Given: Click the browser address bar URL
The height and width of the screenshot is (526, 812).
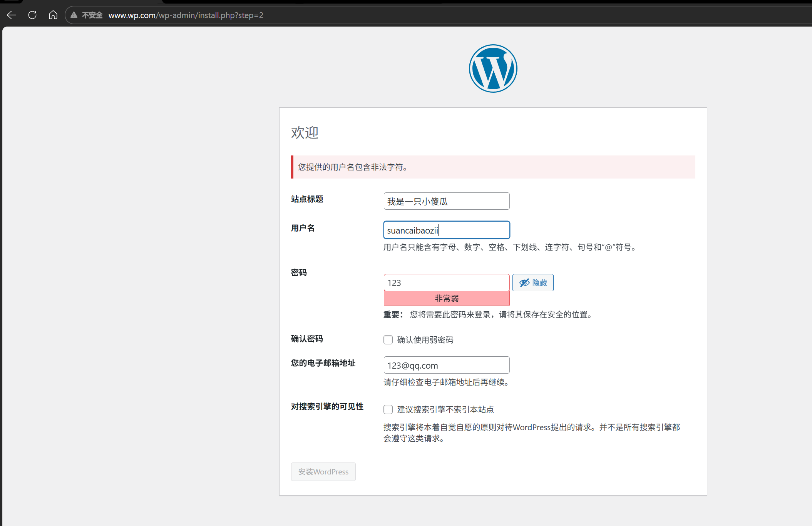Looking at the screenshot, I should point(186,15).
